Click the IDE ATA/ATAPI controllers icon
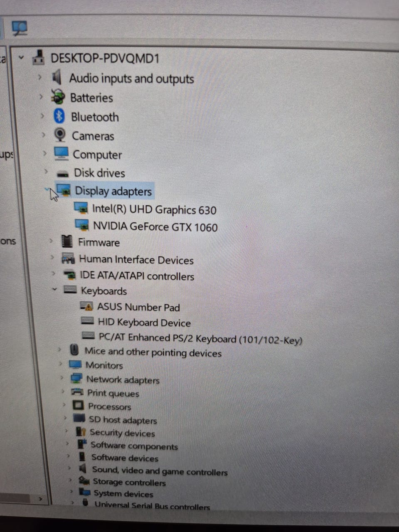This screenshot has height=532, width=399. click(69, 275)
